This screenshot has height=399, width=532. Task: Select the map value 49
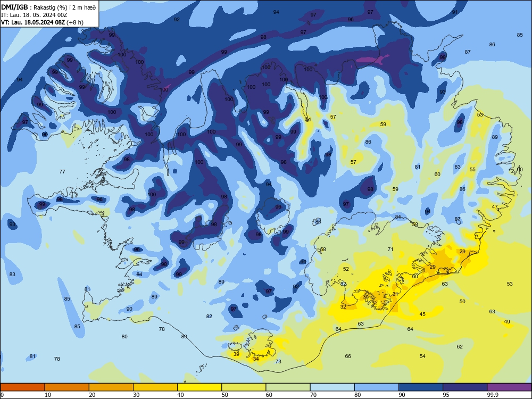[x=507, y=322]
